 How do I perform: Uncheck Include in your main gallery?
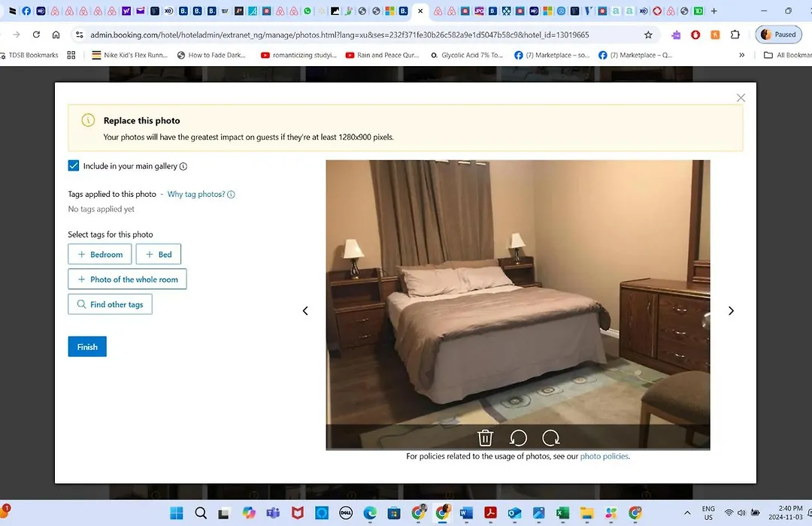[74, 165]
